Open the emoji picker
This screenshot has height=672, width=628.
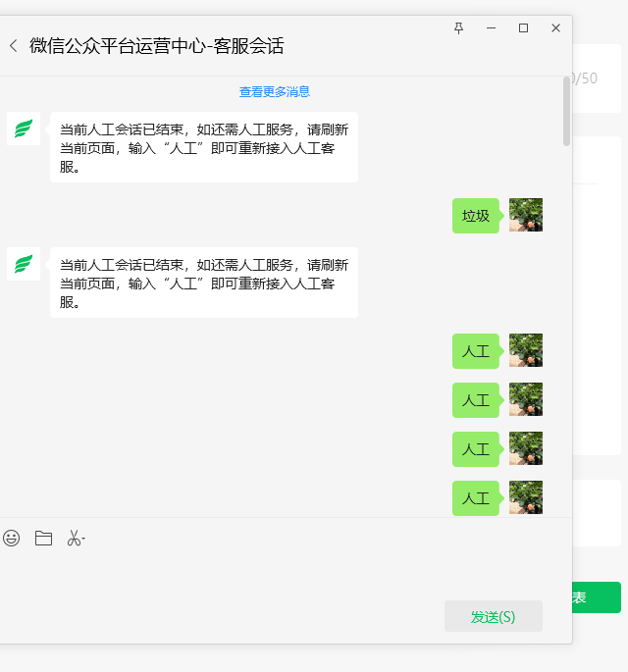tap(11, 539)
